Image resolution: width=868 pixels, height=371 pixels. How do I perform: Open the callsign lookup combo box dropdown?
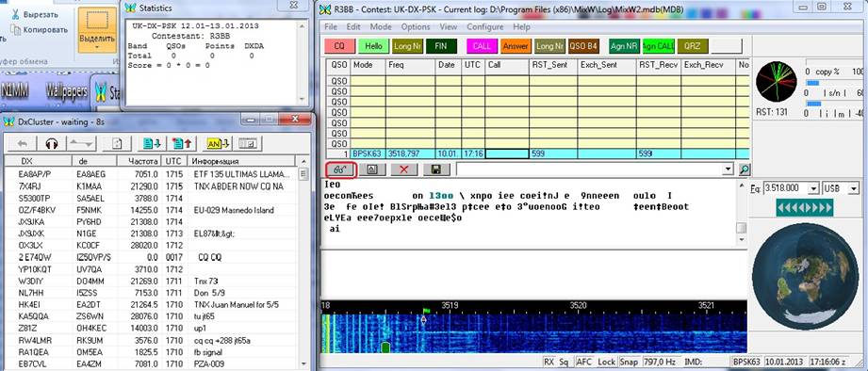727,169
